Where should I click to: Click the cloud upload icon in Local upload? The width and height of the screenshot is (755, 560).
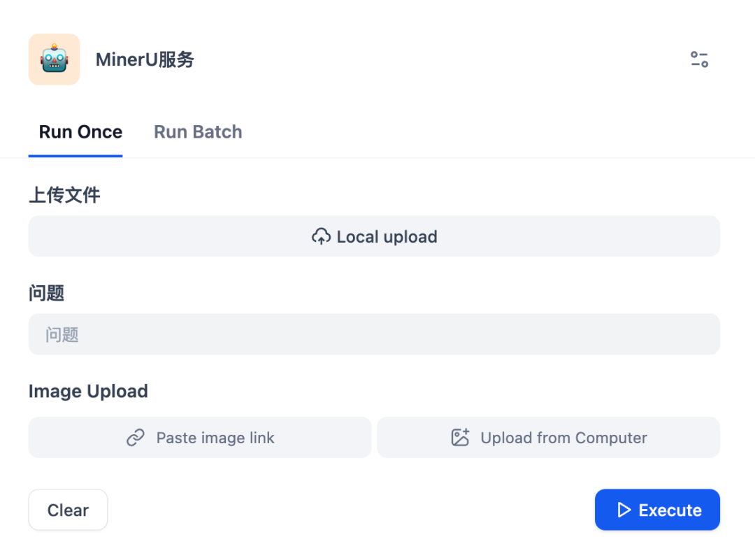[x=322, y=236]
